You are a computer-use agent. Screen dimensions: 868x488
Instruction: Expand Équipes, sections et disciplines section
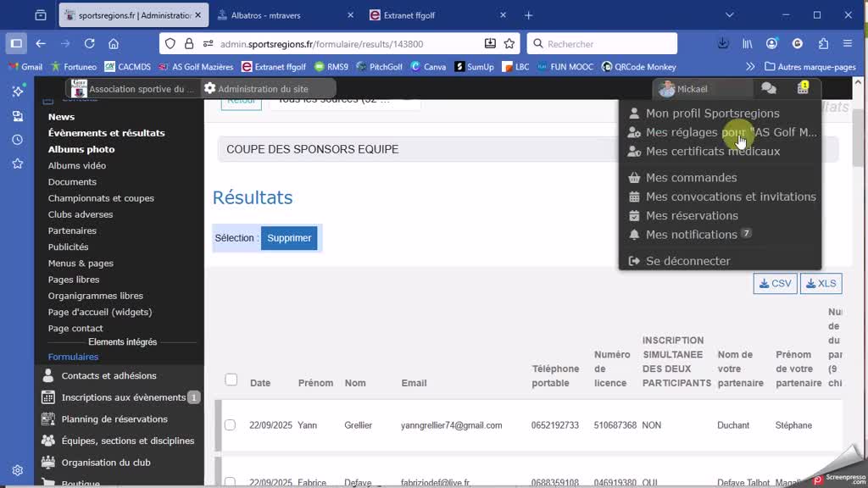tap(127, 441)
